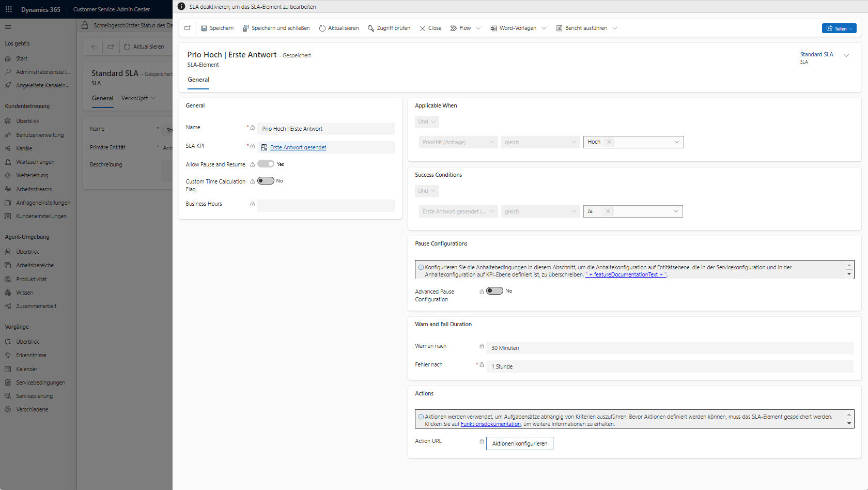Open the Hoch priority value dropdown
The height and width of the screenshot is (490, 868).
click(676, 142)
